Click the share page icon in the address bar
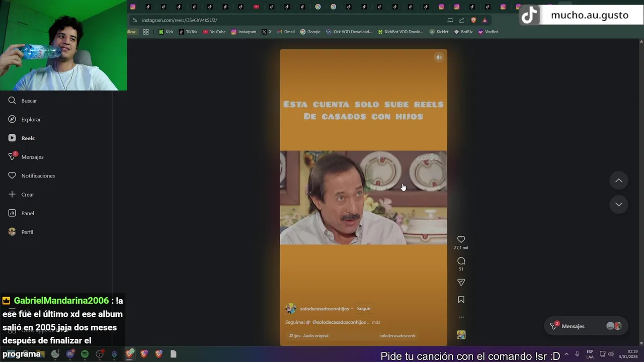Screen dimensions: 644x362 point(461,20)
